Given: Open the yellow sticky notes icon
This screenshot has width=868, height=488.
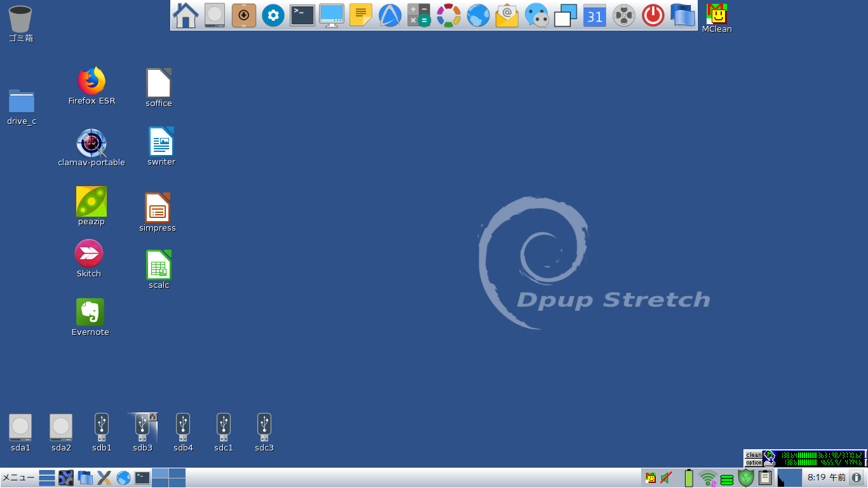Looking at the screenshot, I should [361, 15].
